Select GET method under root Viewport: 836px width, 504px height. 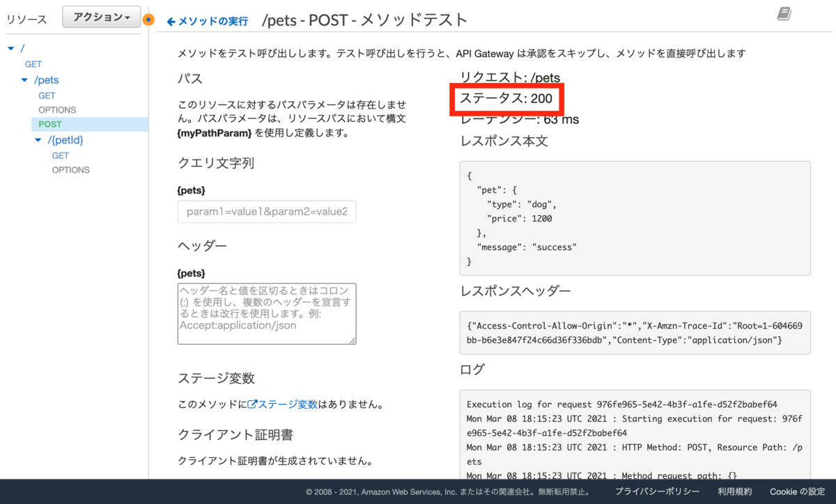(x=33, y=64)
